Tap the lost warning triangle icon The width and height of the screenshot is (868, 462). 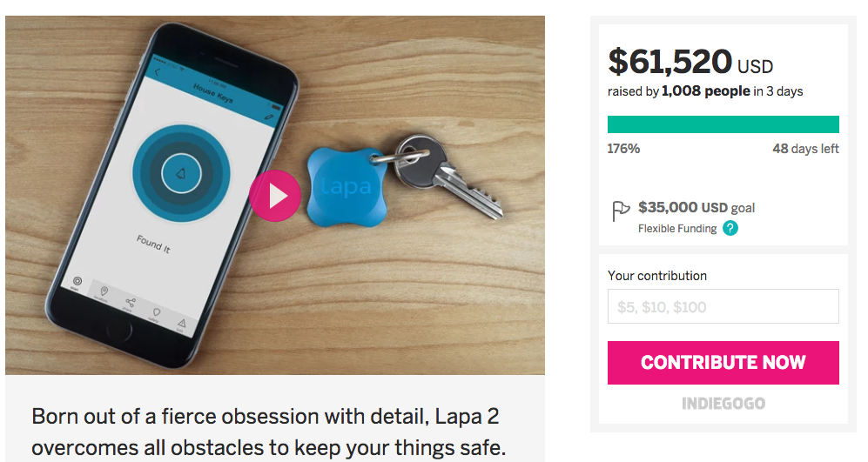(182, 323)
